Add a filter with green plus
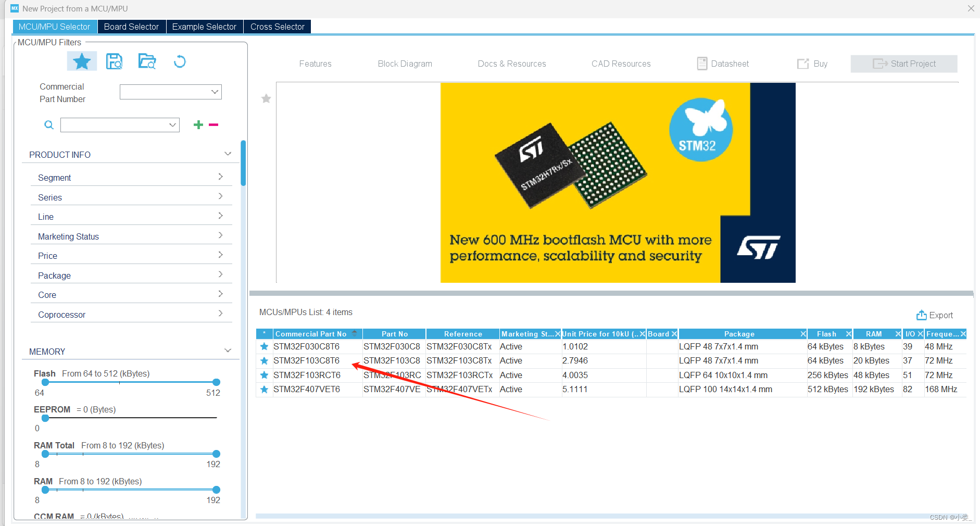Image resolution: width=980 pixels, height=526 pixels. pos(198,124)
